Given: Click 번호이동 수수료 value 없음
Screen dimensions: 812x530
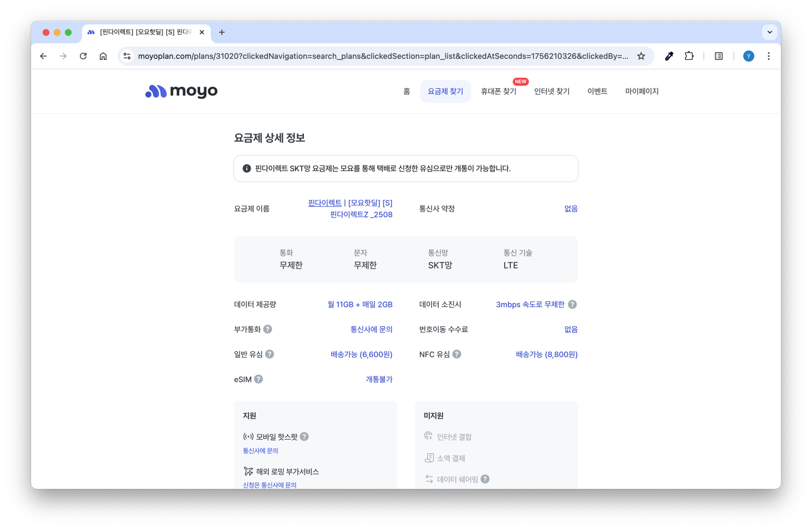Looking at the screenshot, I should [571, 329].
